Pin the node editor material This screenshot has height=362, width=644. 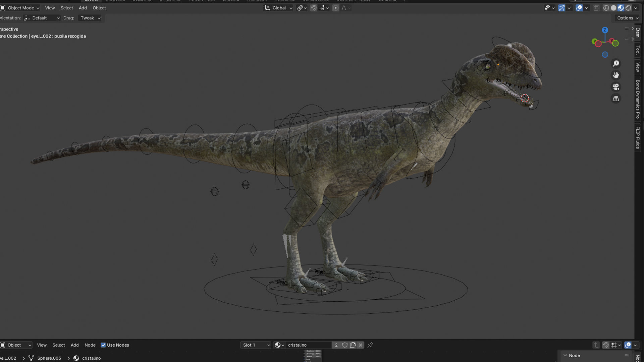tap(370, 345)
